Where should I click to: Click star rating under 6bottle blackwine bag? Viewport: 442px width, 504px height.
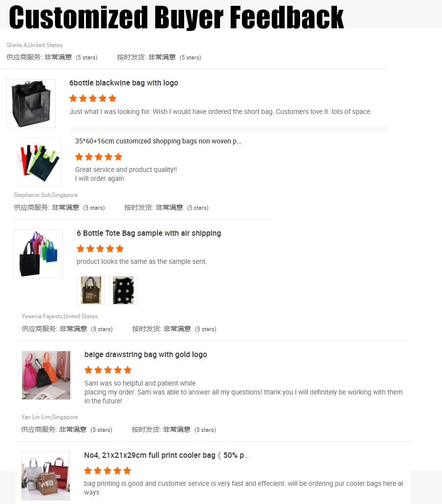pyautogui.click(x=93, y=98)
